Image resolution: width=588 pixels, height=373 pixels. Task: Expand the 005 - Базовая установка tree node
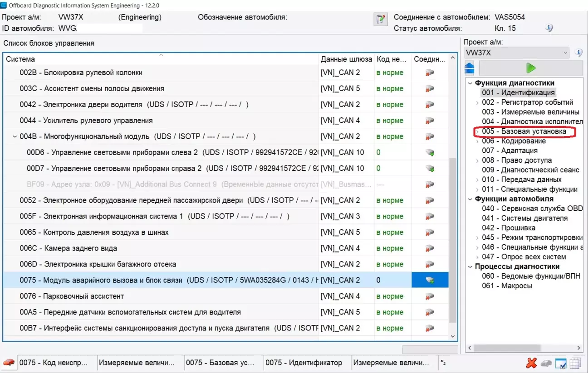(x=477, y=132)
